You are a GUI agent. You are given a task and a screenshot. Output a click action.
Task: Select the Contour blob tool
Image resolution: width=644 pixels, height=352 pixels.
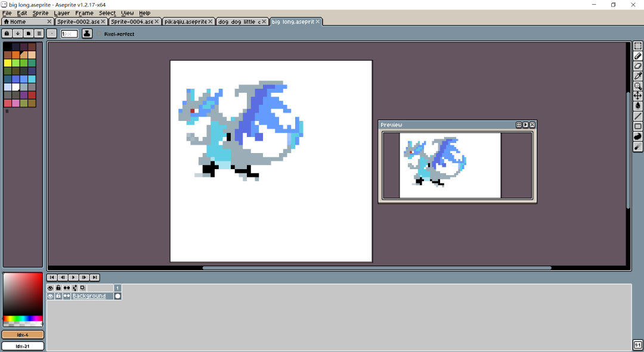pyautogui.click(x=638, y=136)
